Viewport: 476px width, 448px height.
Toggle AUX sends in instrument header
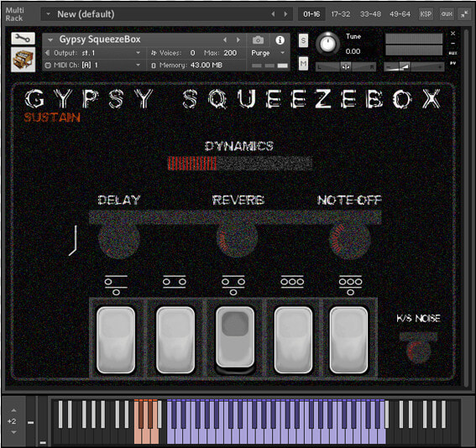point(452,53)
